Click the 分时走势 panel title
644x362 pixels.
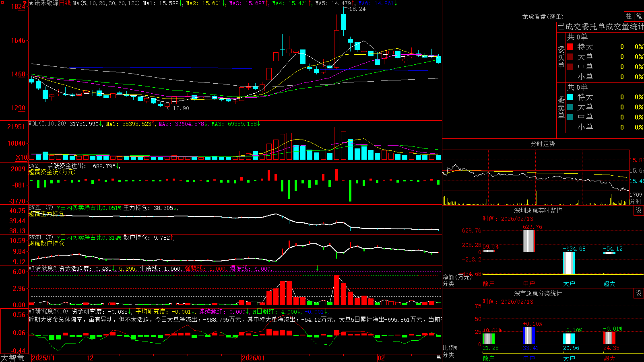(543, 144)
